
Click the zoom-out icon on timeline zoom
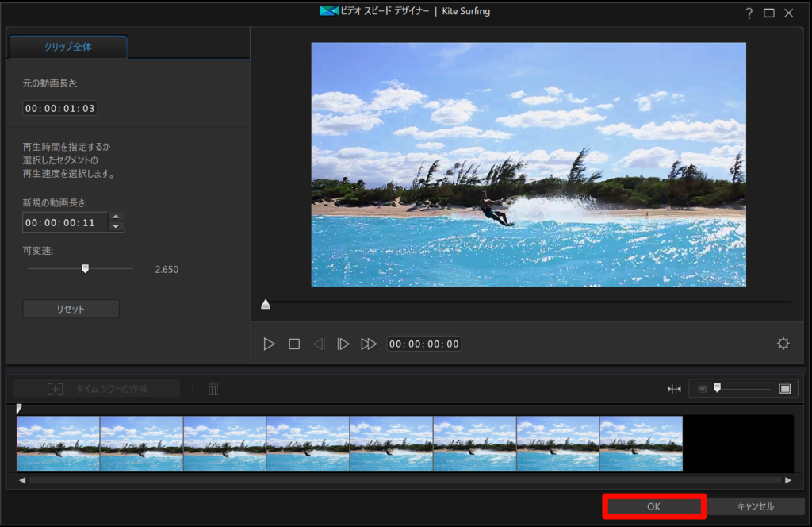702,388
